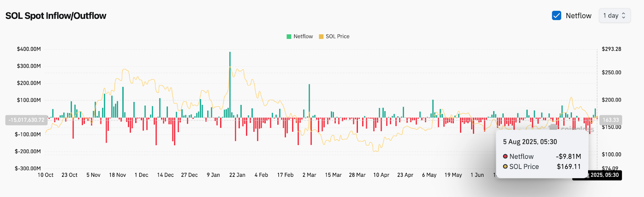The image size is (644, 197).
Task: Click the "SOL Spot Inflow/Outflow" chart title
Action: coord(56,16)
